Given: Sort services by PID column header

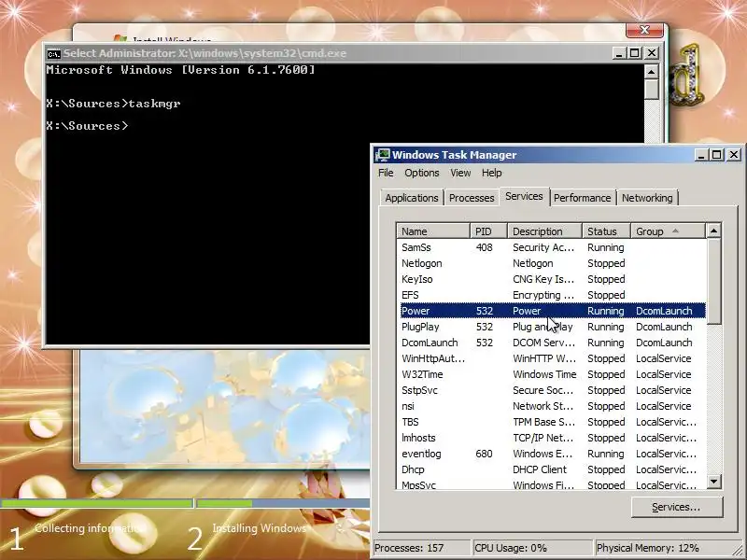Looking at the screenshot, I should click(x=488, y=231).
